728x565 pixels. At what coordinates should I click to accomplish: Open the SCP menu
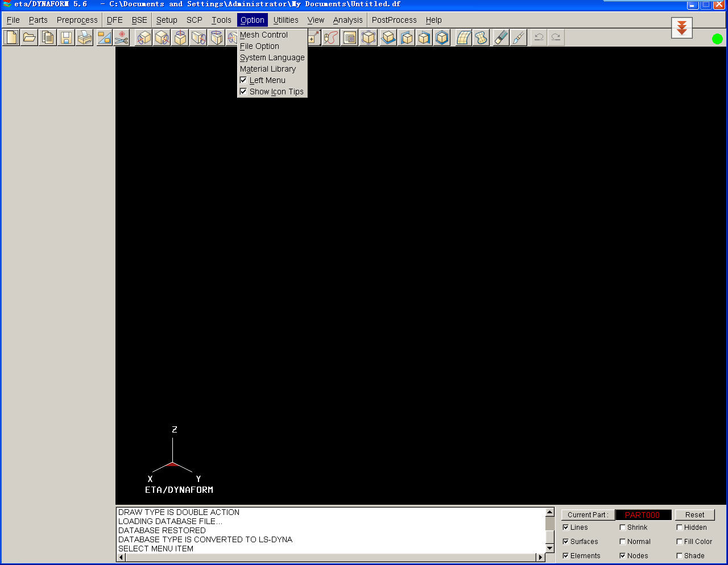tap(195, 20)
